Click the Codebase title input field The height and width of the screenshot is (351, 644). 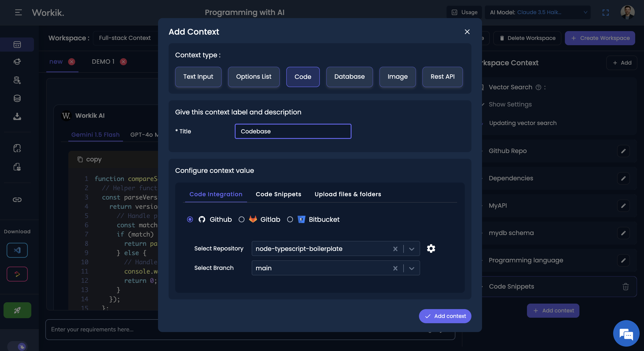(x=293, y=131)
